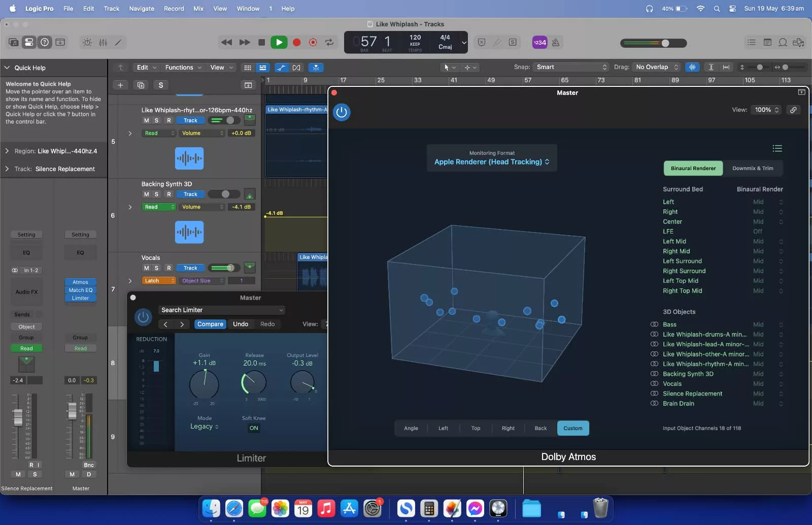This screenshot has height=525, width=812.
Task: Open the Dolby Atmos object list icon
Action: tap(777, 148)
